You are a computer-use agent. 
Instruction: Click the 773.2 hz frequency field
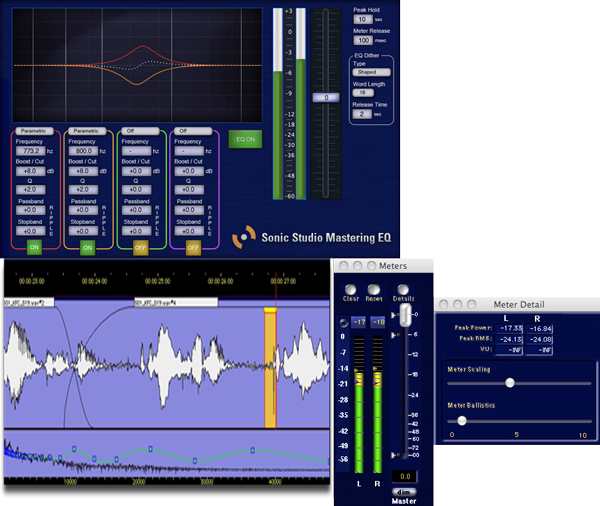coord(31,151)
